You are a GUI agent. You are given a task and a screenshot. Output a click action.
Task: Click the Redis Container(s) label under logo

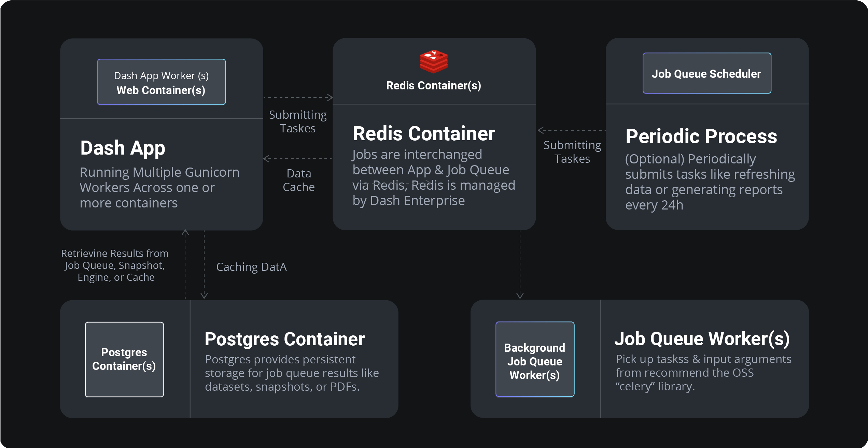tap(433, 86)
